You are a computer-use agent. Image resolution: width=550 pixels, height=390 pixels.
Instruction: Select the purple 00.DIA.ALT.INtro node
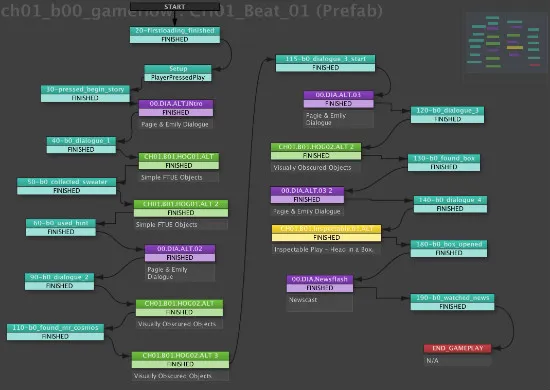coord(176,108)
